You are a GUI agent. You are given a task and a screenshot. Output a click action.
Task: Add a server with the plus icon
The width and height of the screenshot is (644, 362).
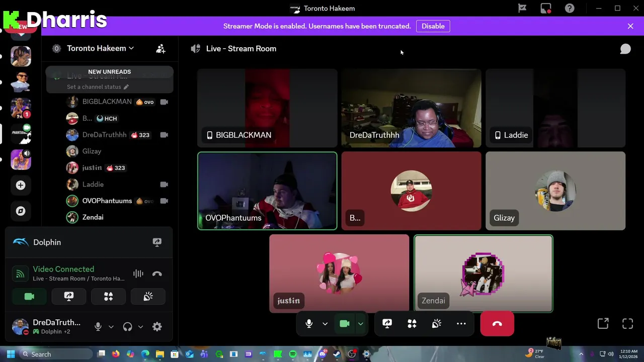(21, 185)
